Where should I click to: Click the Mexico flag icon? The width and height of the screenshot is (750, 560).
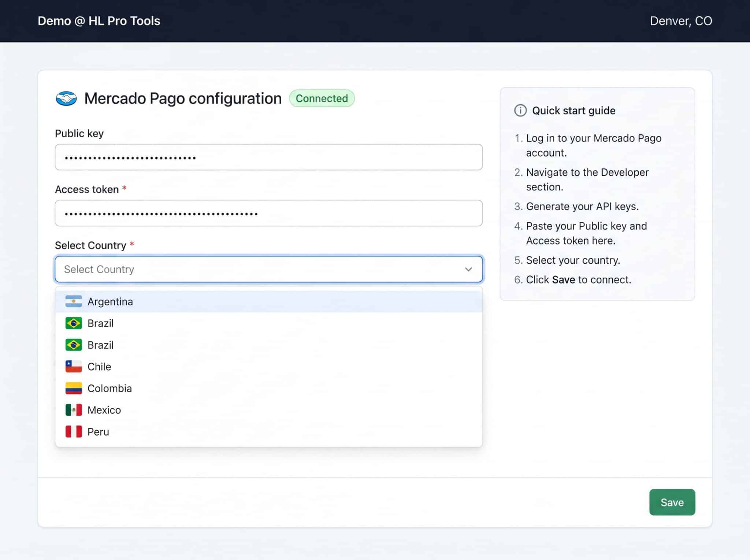coord(74,410)
